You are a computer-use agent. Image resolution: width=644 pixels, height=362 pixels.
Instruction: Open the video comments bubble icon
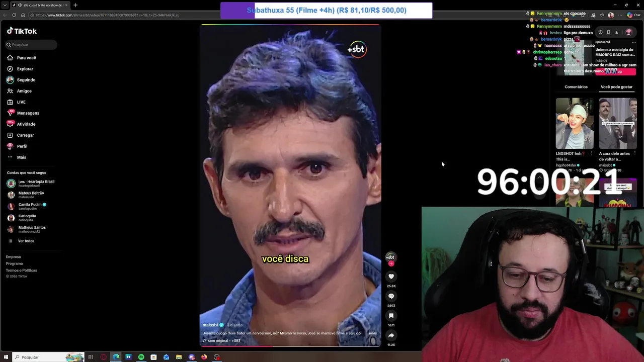pyautogui.click(x=391, y=296)
